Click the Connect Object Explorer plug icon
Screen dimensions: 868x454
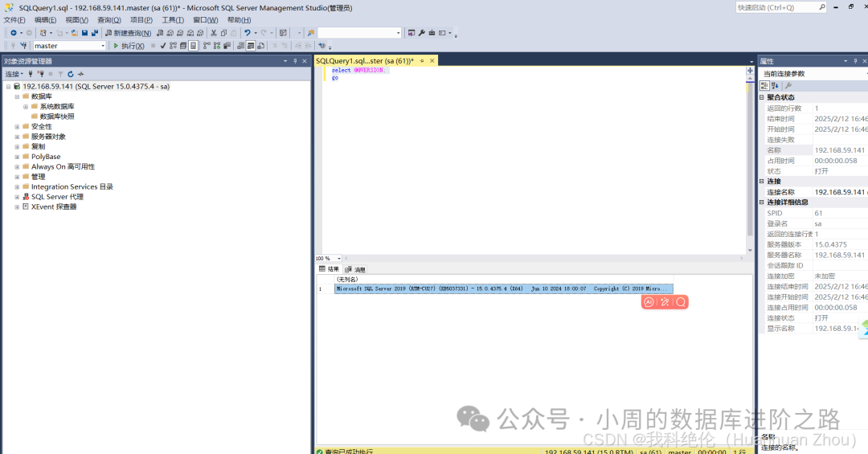31,74
